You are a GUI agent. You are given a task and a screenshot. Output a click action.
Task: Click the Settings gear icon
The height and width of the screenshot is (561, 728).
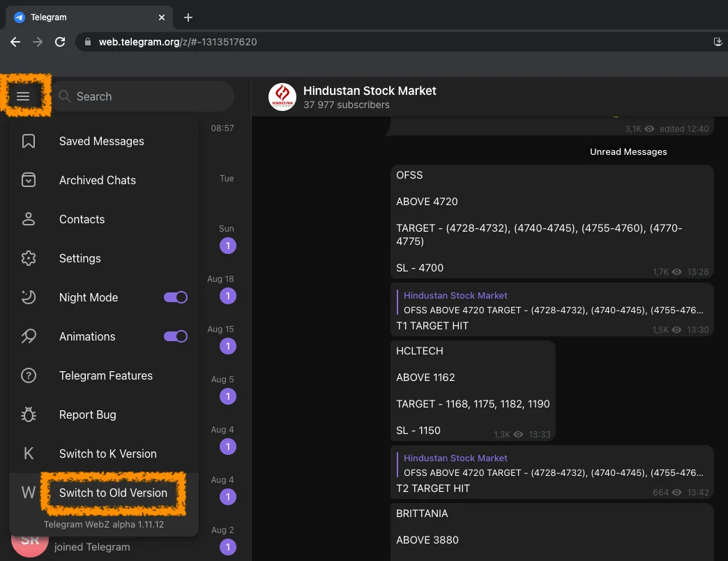pyautogui.click(x=29, y=258)
